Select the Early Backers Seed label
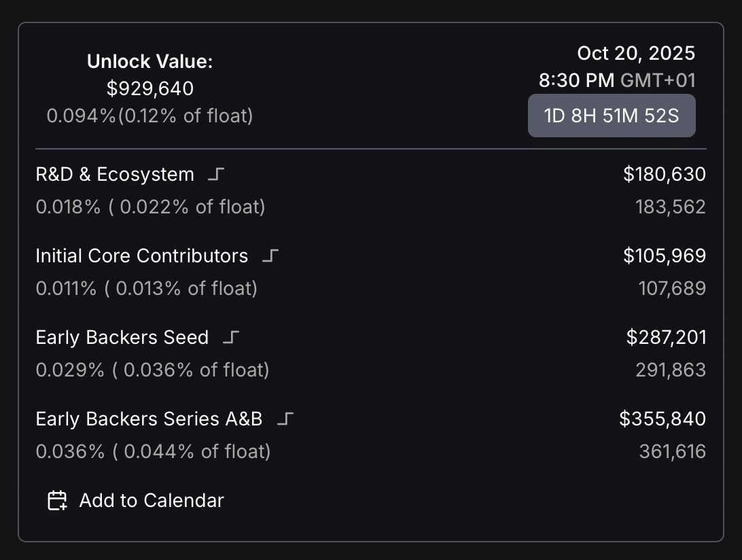This screenshot has width=742, height=560. [x=122, y=337]
